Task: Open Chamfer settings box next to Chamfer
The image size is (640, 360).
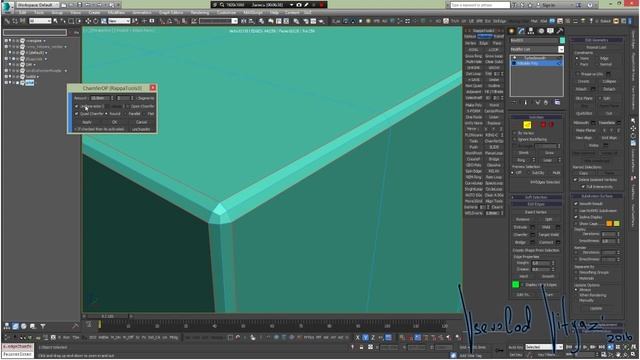Action: coord(533,235)
